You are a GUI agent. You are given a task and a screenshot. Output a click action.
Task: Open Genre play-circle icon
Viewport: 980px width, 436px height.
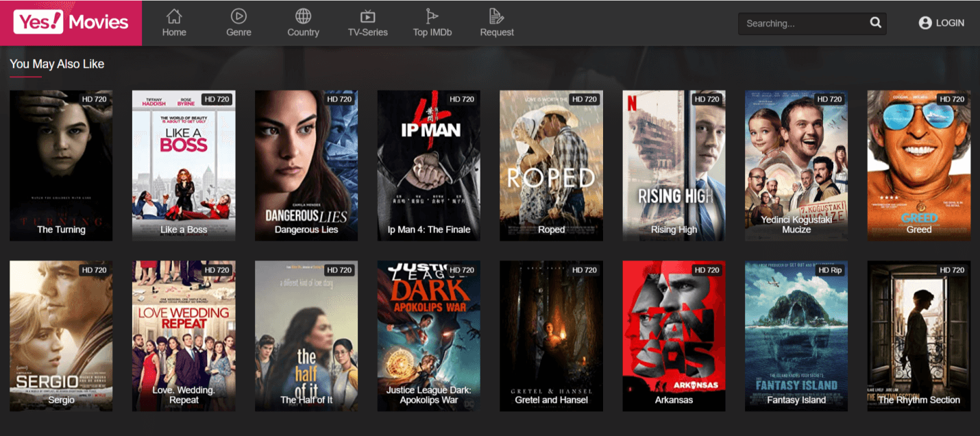(238, 15)
